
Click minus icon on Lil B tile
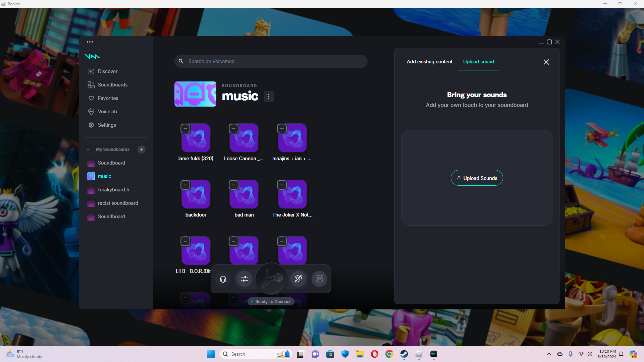185,241
